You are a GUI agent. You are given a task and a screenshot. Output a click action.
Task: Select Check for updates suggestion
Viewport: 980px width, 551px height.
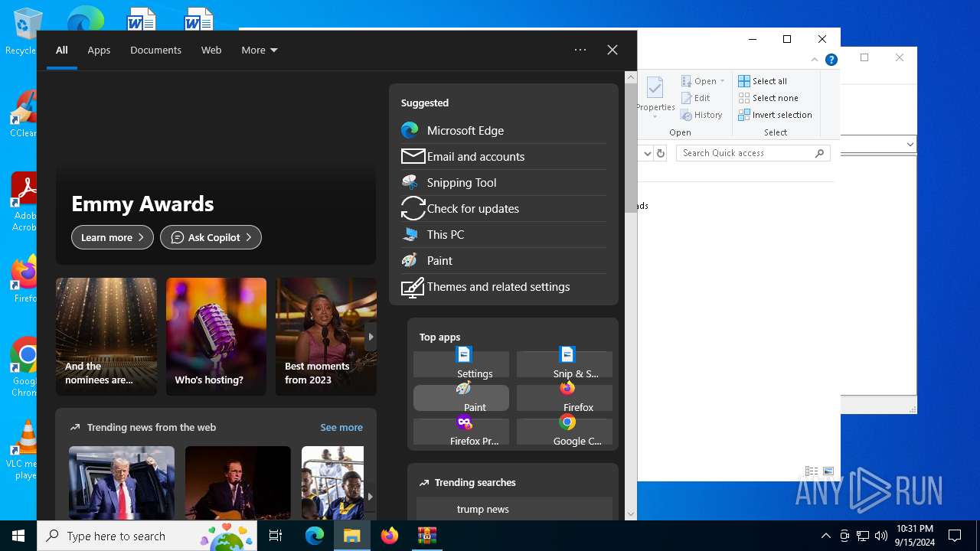(503, 208)
